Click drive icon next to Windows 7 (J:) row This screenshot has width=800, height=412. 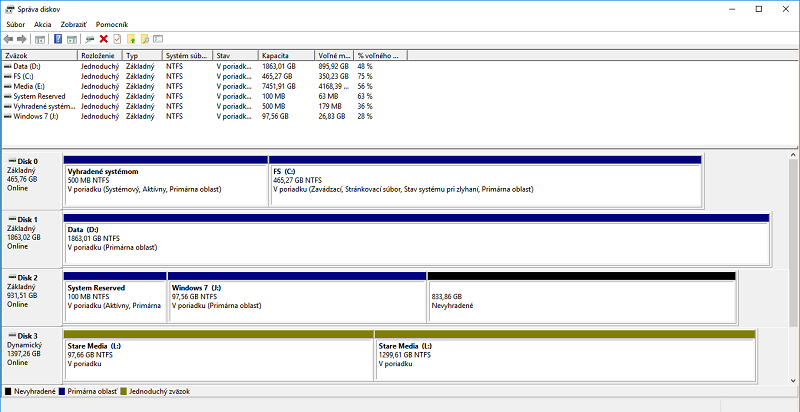(8, 116)
